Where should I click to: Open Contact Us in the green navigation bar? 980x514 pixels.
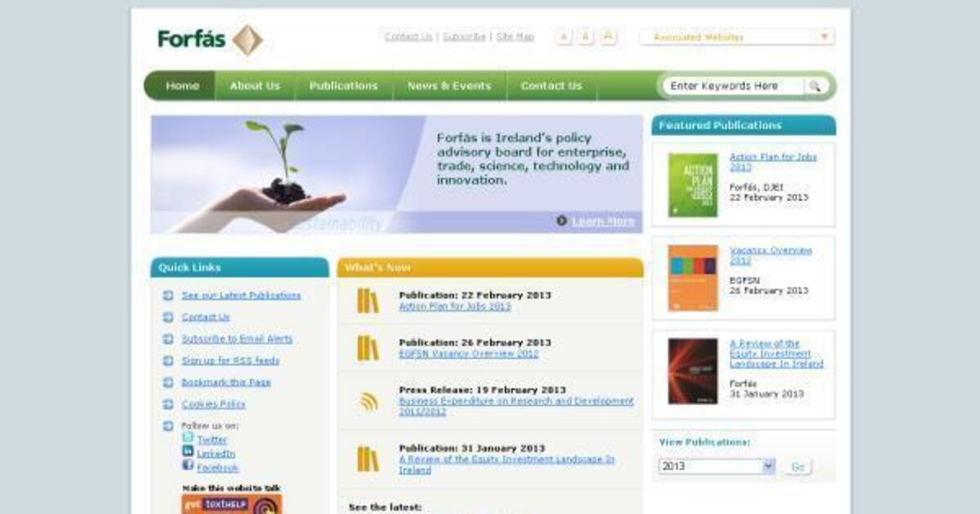[x=551, y=86]
